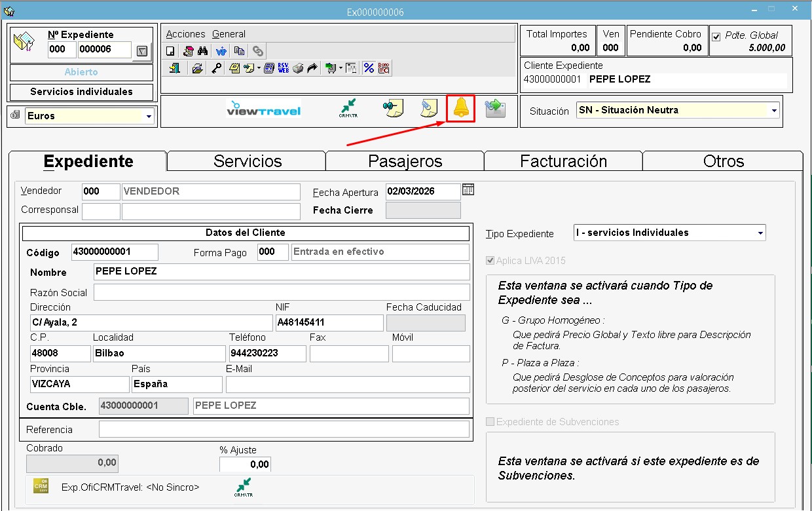
Task: Click the blue percent sign icon
Action: 369,68
